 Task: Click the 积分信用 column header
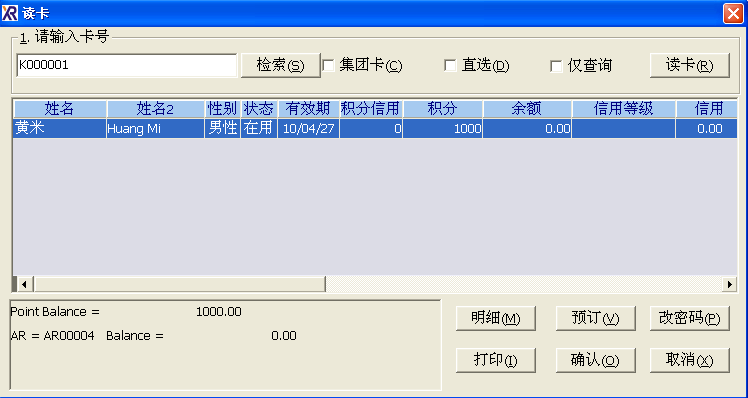click(371, 109)
